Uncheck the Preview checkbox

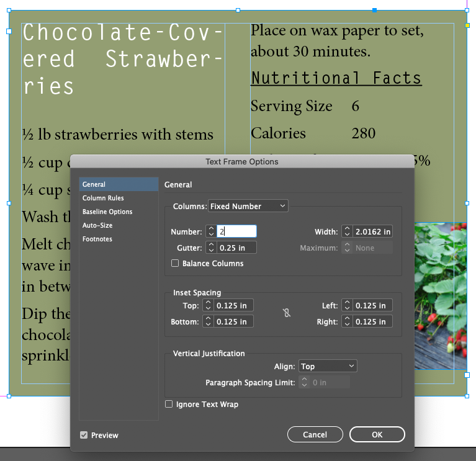point(84,435)
